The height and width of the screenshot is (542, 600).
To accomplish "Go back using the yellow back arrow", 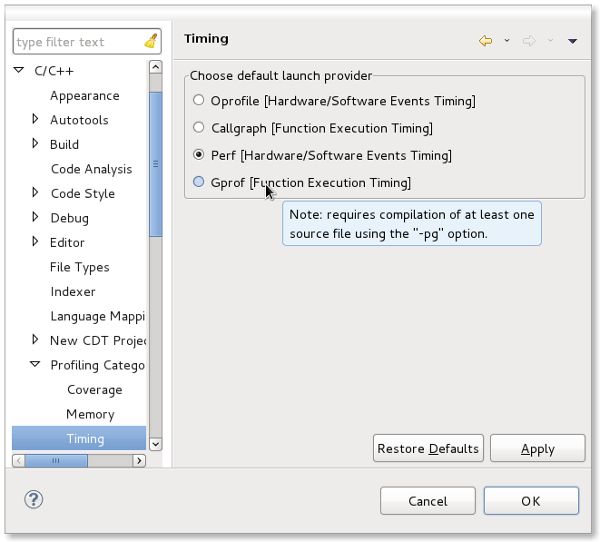I will pyautogui.click(x=486, y=41).
